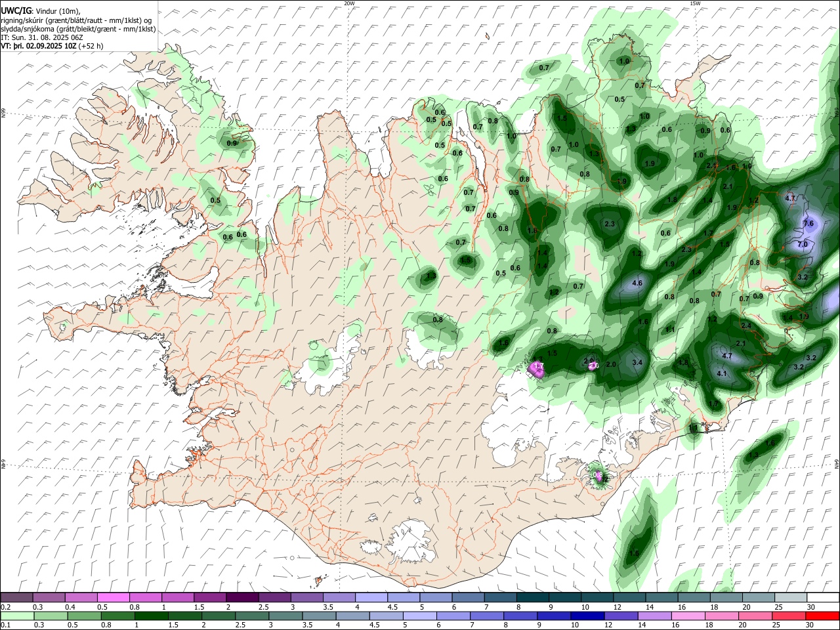
Task: Click the 4.6 precipitation value on the map
Action: (637, 283)
